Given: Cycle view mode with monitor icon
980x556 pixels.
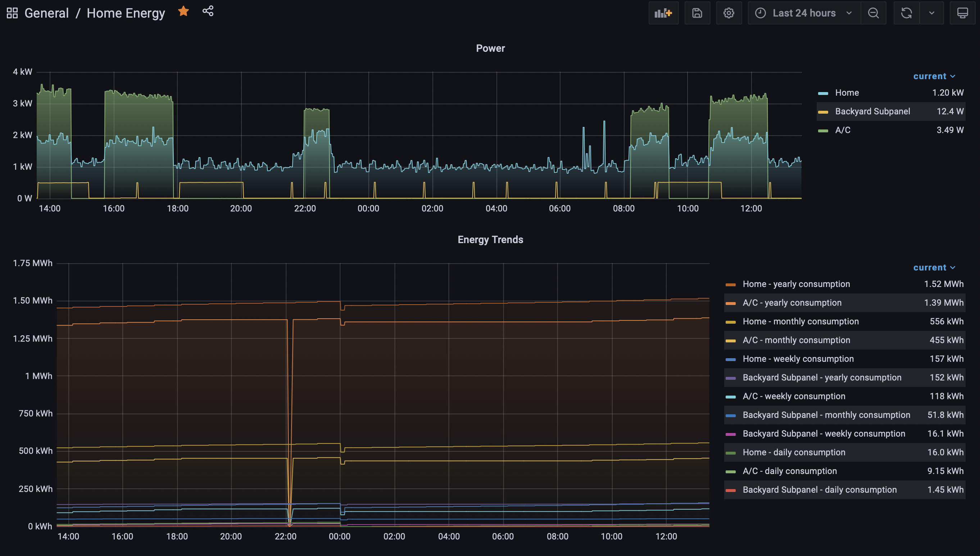Looking at the screenshot, I should point(962,13).
